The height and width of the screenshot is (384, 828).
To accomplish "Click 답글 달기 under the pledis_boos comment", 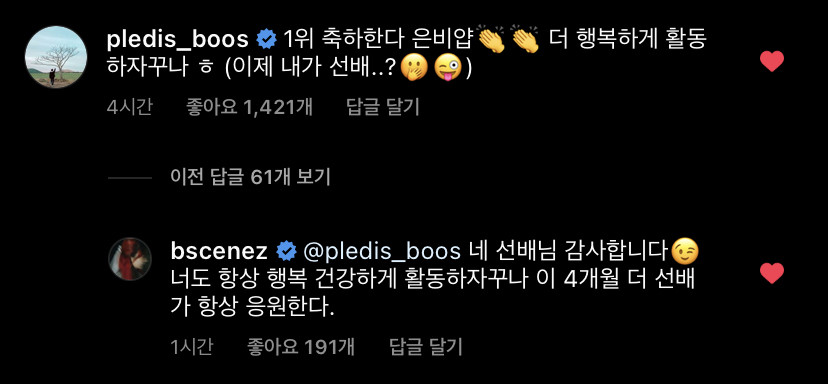I will [x=383, y=107].
